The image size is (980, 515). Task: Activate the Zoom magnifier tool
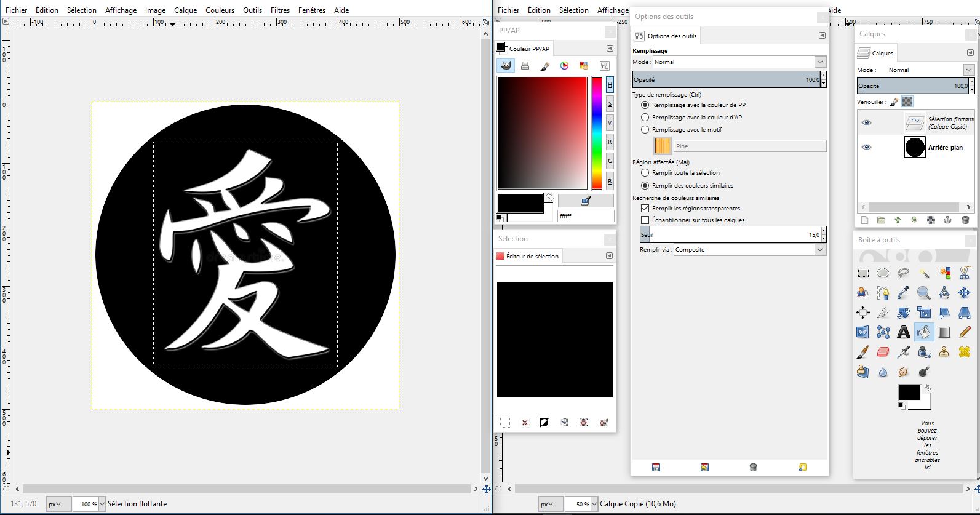pyautogui.click(x=924, y=293)
